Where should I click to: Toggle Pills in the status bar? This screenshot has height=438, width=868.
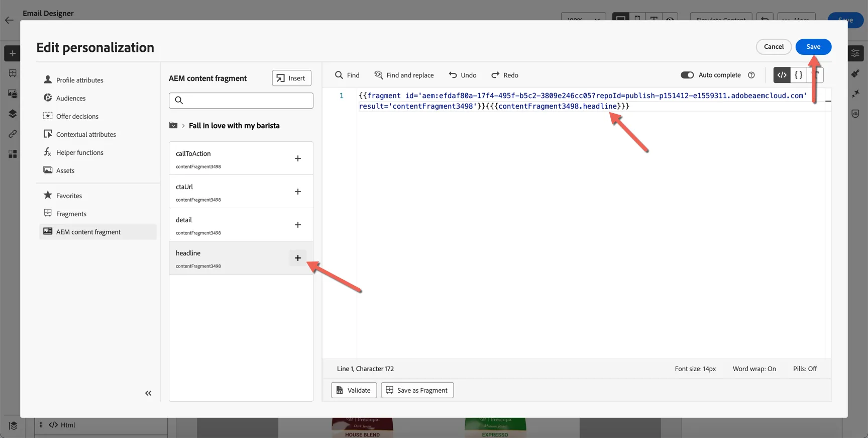point(805,369)
